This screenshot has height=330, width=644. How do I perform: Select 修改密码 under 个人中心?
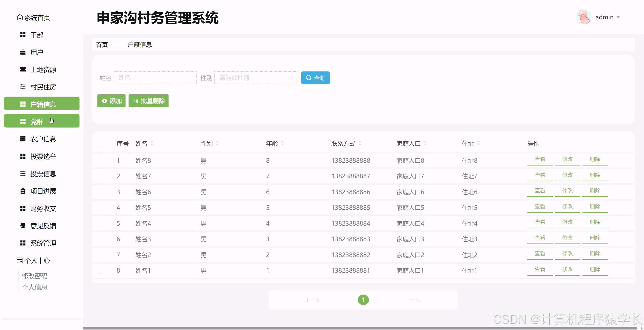[x=35, y=276]
